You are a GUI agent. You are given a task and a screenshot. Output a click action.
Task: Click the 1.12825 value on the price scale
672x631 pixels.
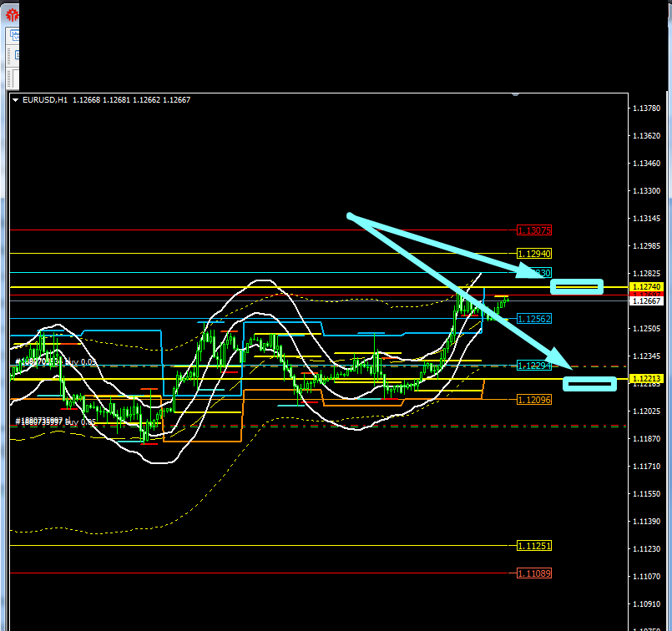point(646,273)
